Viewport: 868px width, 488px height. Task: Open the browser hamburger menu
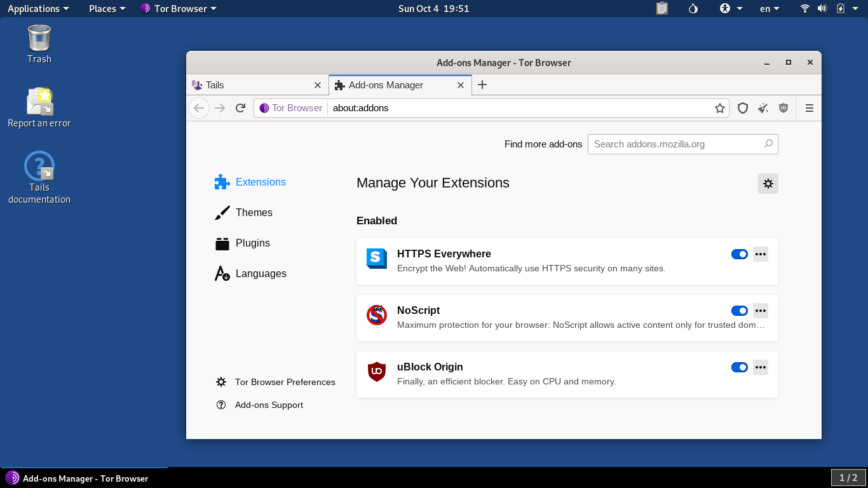click(x=810, y=108)
